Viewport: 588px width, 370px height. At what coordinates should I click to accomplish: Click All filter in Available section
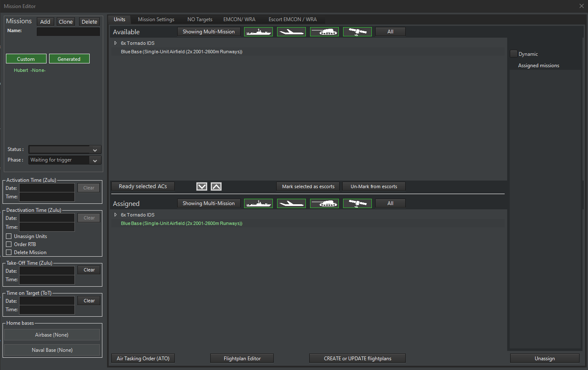(x=390, y=32)
